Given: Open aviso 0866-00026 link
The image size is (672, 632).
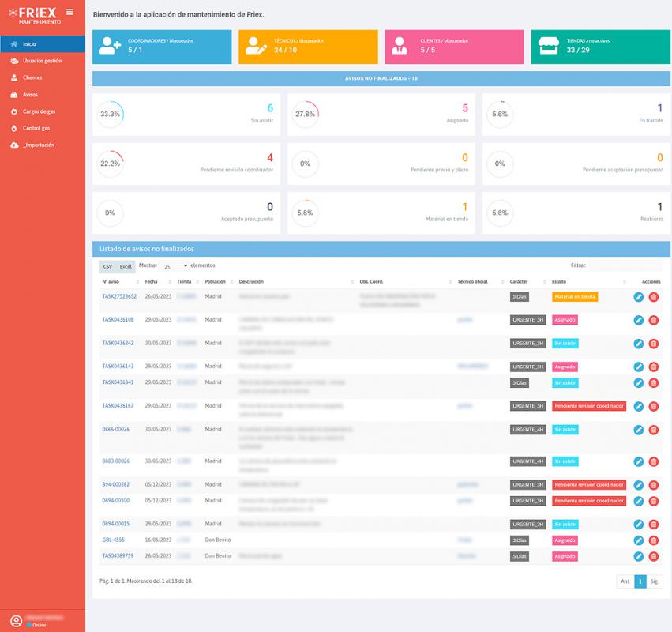Looking at the screenshot, I should (116, 429).
